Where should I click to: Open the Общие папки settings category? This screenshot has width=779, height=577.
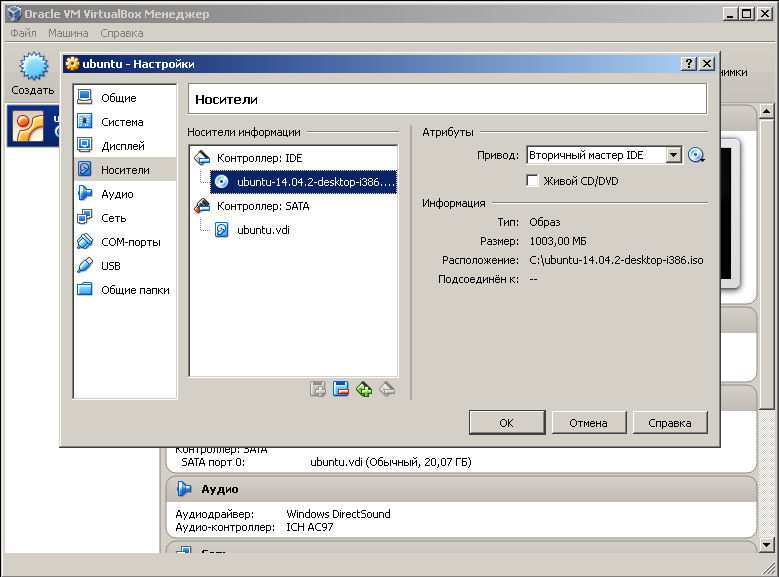(125, 290)
